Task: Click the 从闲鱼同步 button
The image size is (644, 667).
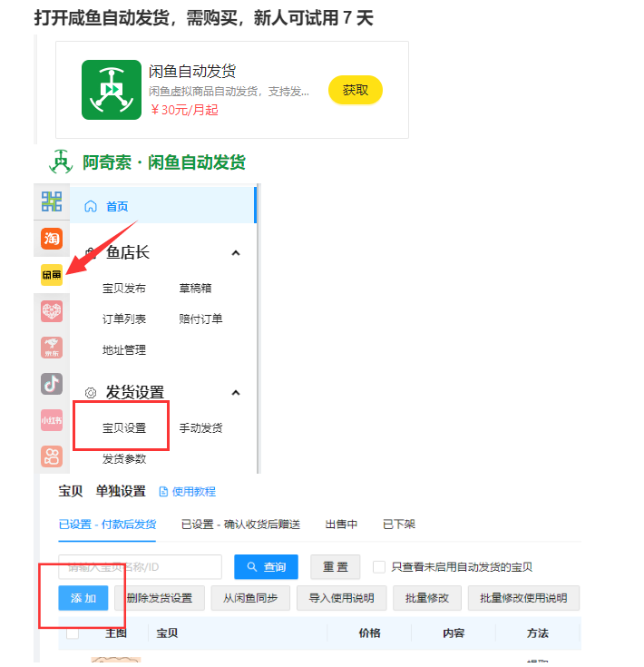Action: [x=250, y=598]
